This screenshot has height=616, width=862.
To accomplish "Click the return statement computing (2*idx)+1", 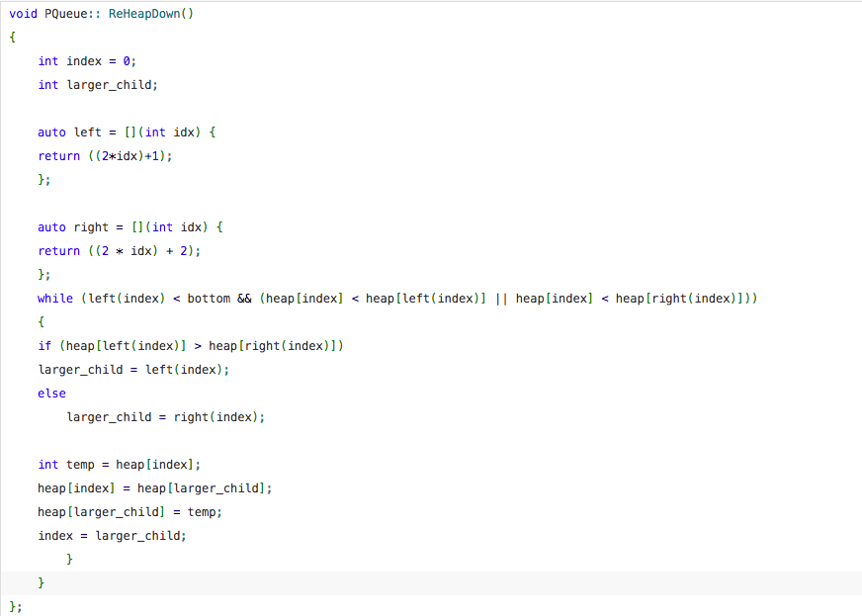I will [109, 155].
